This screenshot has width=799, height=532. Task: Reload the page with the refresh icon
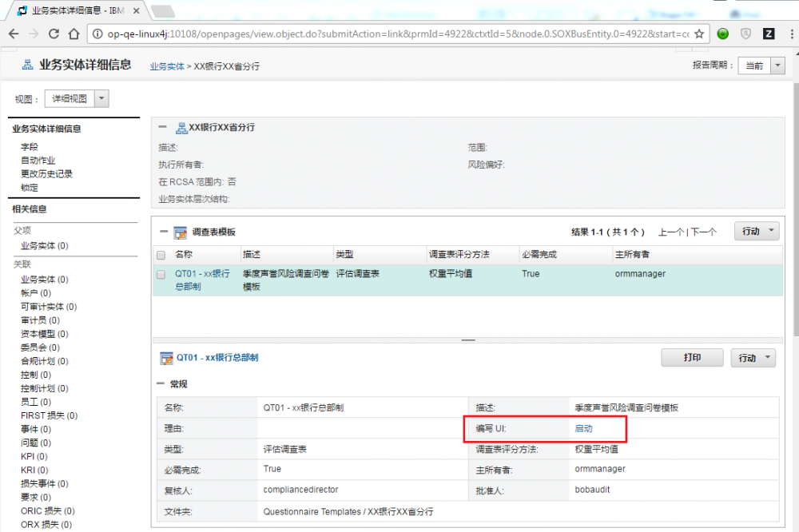click(x=53, y=34)
